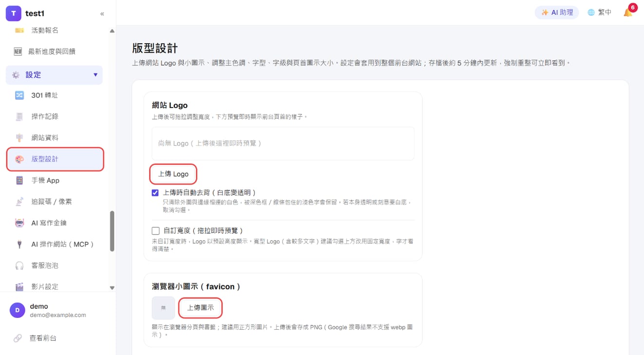644x355 pixels.
Task: Click the gear icon next to 設定
Action: [x=16, y=75]
